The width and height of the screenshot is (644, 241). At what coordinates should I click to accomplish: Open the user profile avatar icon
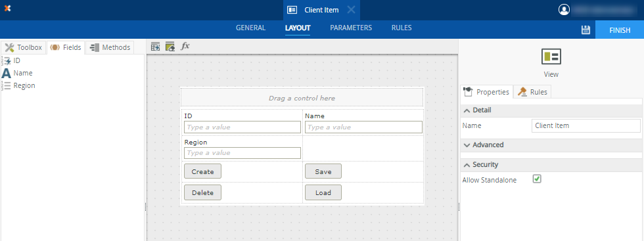tap(564, 9)
